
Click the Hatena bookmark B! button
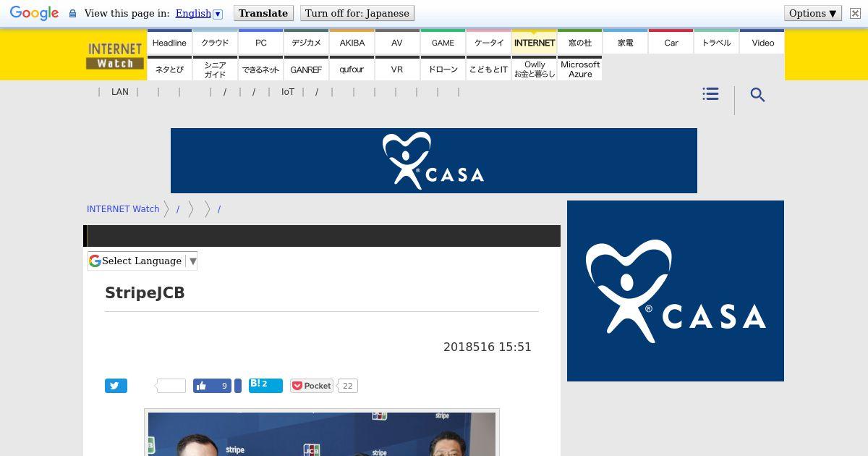pyautogui.click(x=265, y=385)
